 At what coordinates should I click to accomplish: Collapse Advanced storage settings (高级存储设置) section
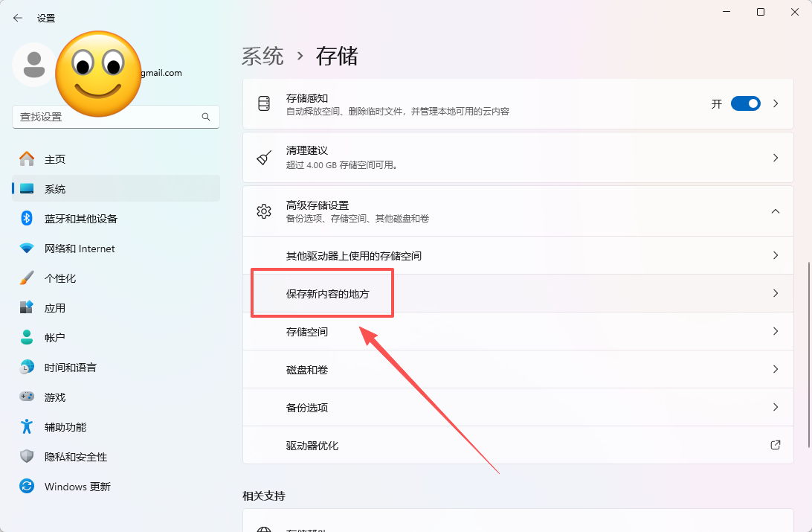tap(776, 211)
